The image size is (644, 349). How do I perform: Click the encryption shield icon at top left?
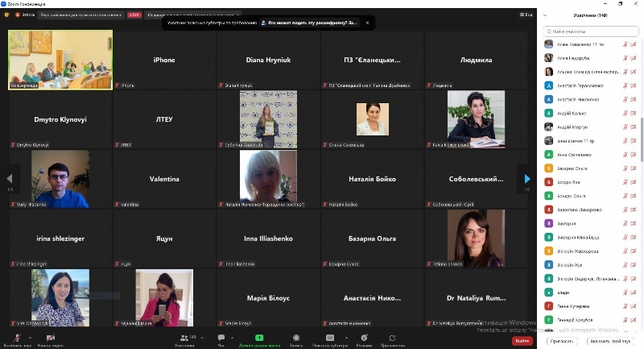coord(6,15)
